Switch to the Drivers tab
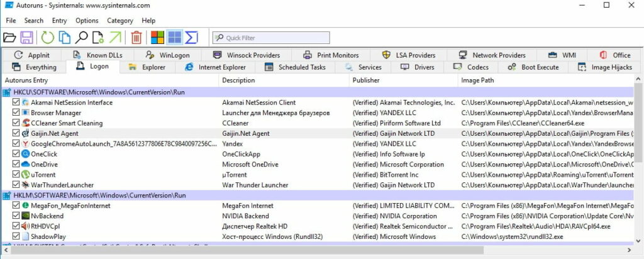This screenshot has width=644, height=259. [417, 67]
